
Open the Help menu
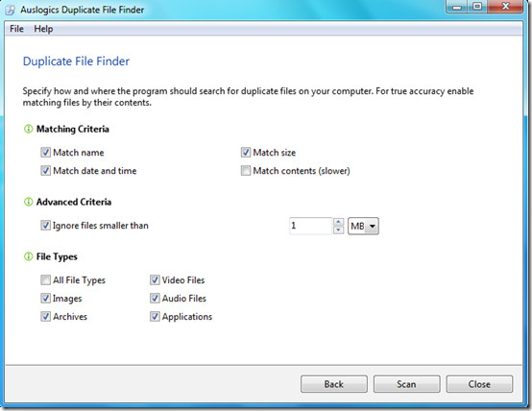pyautogui.click(x=43, y=29)
